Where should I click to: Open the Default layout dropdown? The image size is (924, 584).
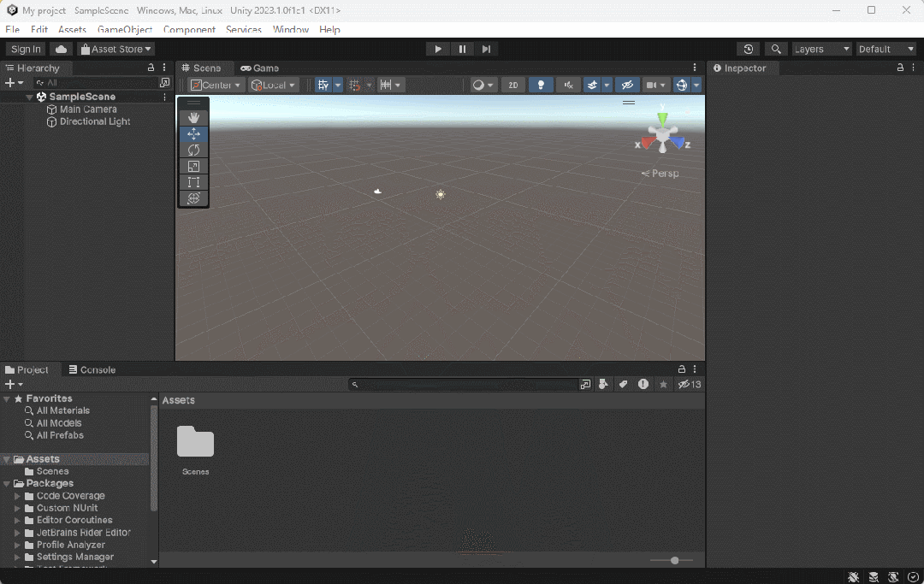886,49
